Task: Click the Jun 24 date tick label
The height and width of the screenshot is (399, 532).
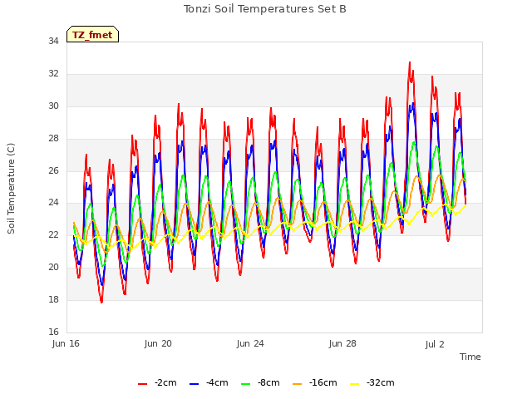Action: point(250,343)
